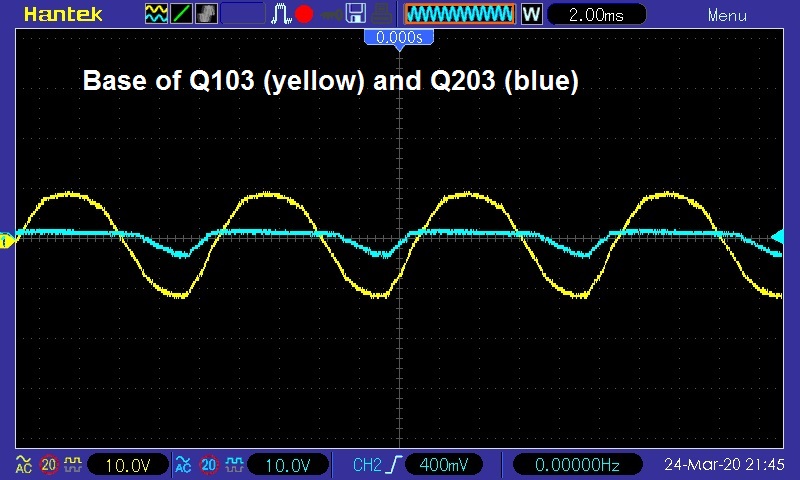Click the dual-waveform channel display icon

pyautogui.click(x=156, y=14)
